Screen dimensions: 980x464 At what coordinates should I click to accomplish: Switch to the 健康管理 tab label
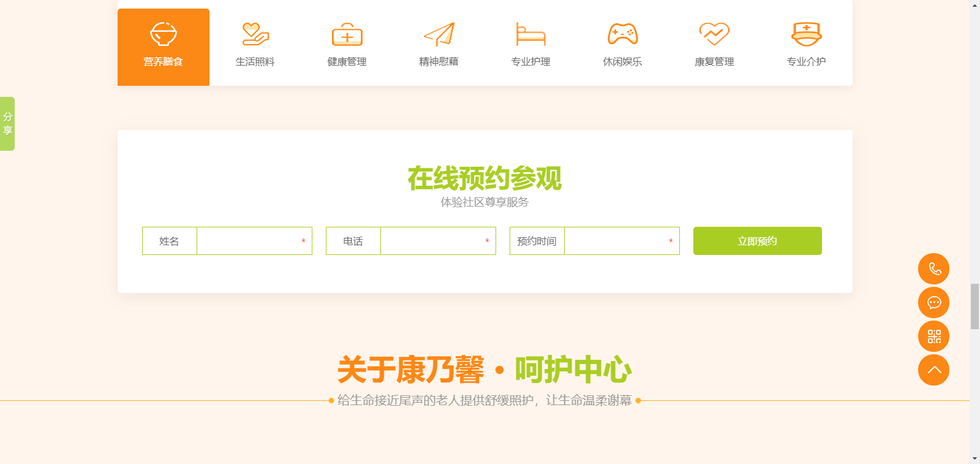pyautogui.click(x=347, y=62)
